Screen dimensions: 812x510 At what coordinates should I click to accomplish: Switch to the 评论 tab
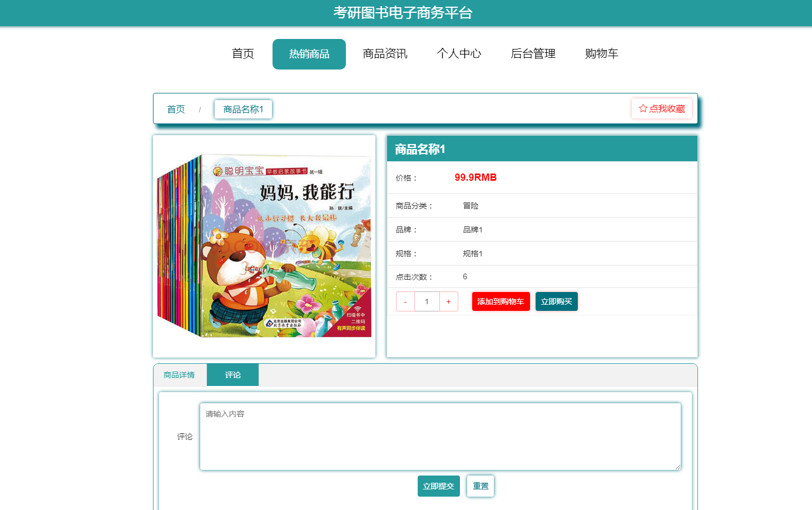[232, 375]
